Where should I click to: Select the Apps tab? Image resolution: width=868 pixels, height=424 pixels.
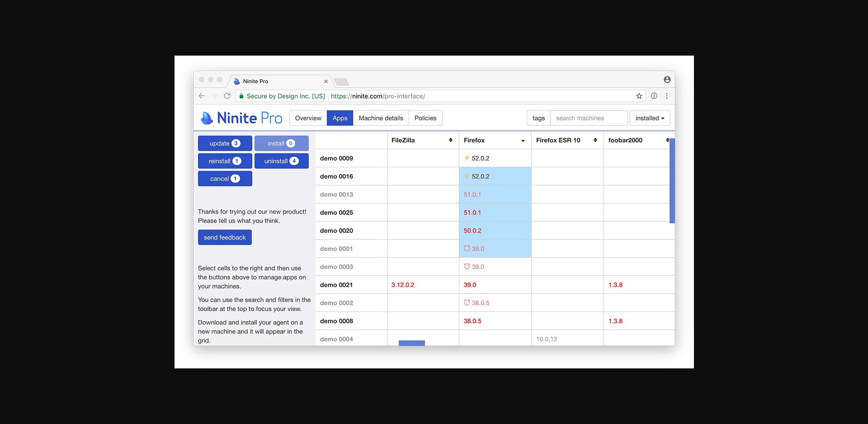340,118
